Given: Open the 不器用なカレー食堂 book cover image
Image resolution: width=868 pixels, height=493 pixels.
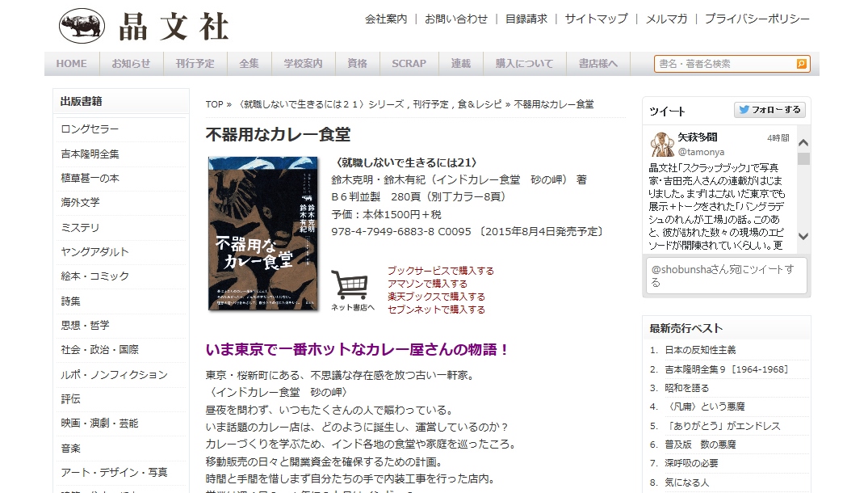Looking at the screenshot, I should pos(263,234).
